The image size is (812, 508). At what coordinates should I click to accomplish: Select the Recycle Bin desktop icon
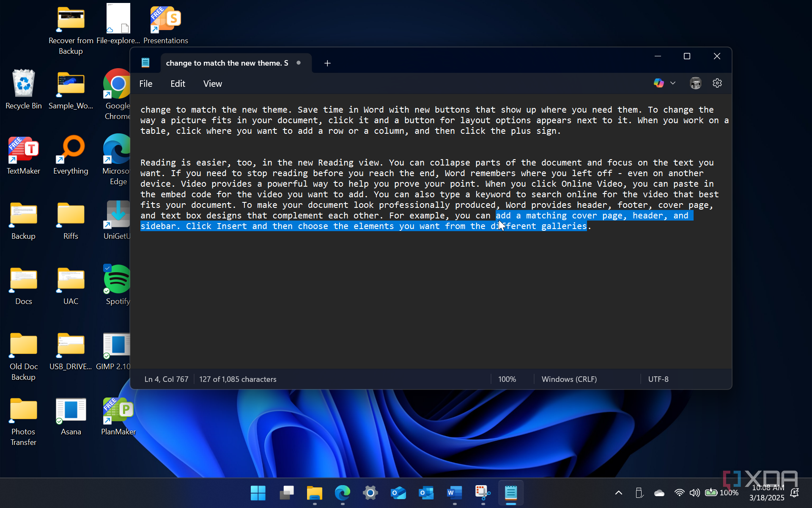(x=24, y=90)
